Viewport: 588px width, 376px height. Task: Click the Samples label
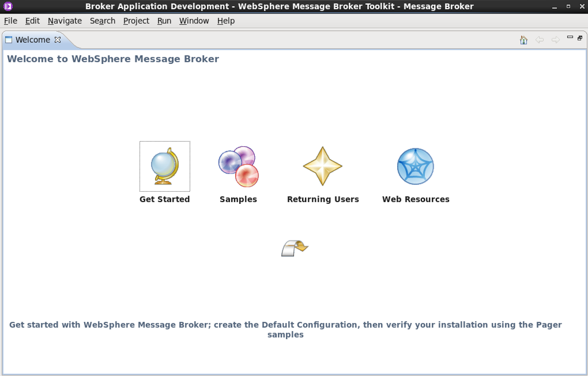pyautogui.click(x=238, y=199)
